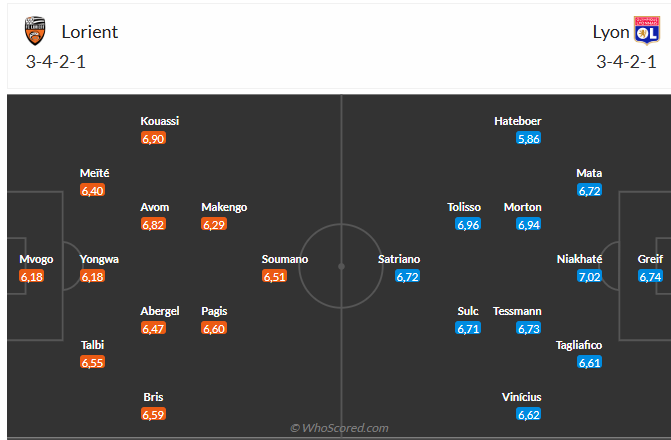Open Abergel's player name
This screenshot has height=440, width=671.
point(160,311)
